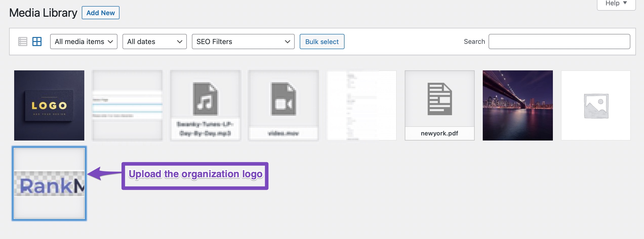Open the All media items dropdown
This screenshot has height=239, width=644.
pos(84,42)
